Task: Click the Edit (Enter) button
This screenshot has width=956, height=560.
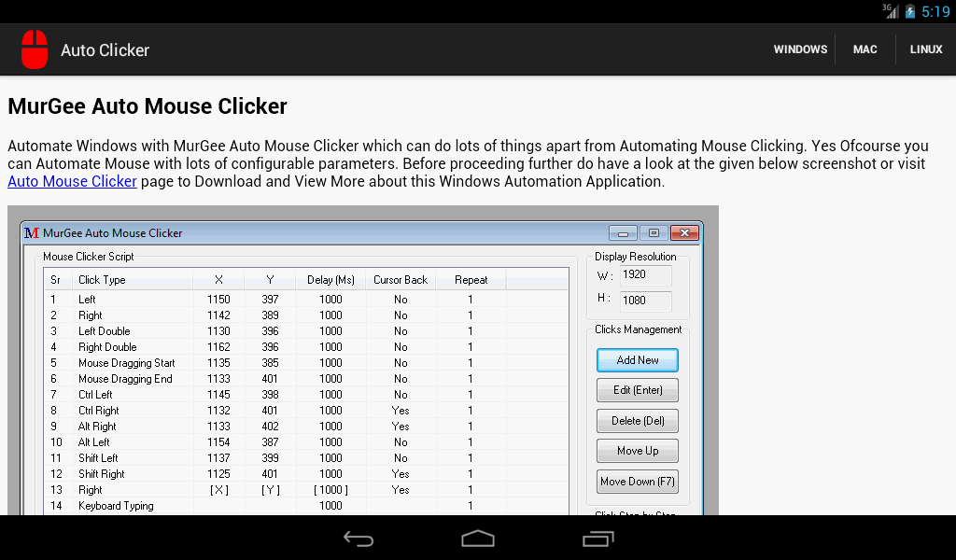Action: (x=637, y=390)
